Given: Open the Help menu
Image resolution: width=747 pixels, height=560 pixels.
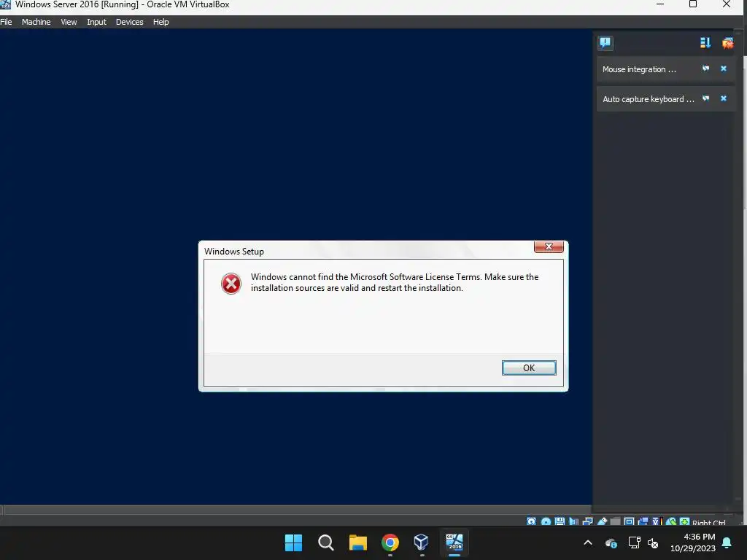Looking at the screenshot, I should click(161, 22).
